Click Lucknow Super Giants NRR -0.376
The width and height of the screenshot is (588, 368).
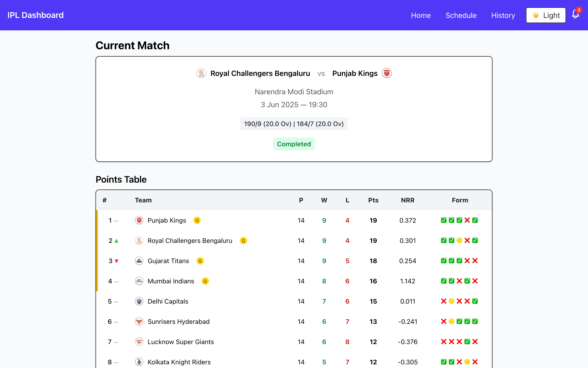coord(408,342)
